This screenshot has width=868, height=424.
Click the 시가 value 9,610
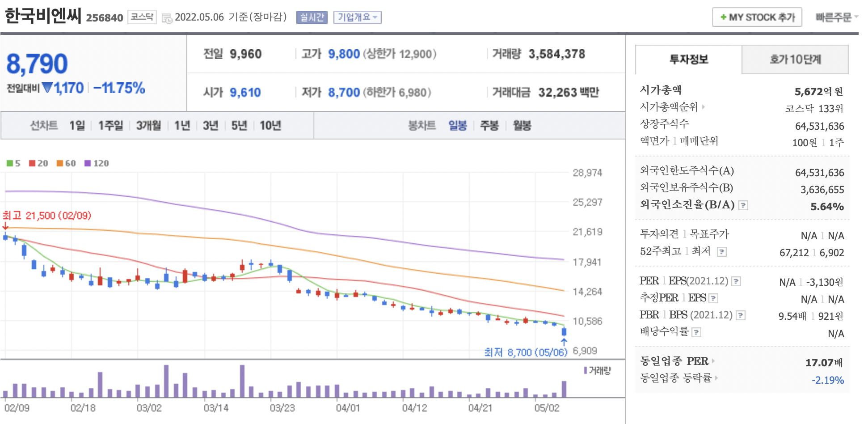(245, 93)
